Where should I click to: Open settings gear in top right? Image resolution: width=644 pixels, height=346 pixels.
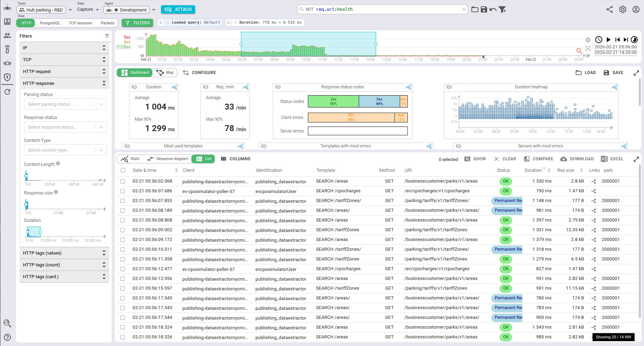coord(622,10)
